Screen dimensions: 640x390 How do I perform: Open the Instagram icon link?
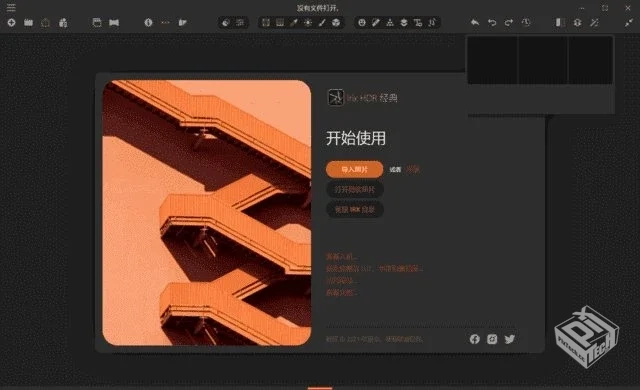click(x=492, y=339)
